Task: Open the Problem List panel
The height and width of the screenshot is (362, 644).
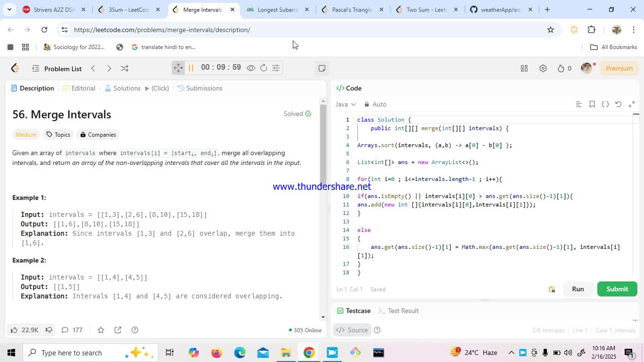Action: [x=56, y=68]
